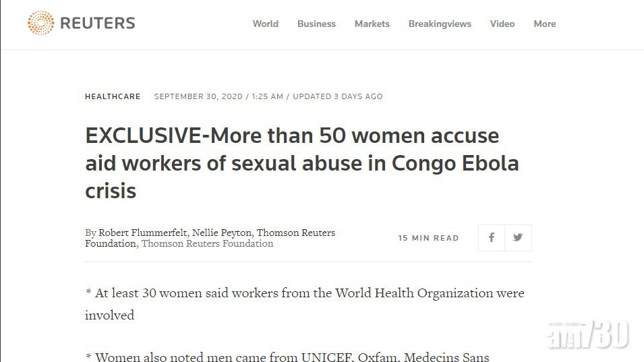Open author Nellie Peyton's page
Image resolution: width=644 pixels, height=362 pixels.
pyautogui.click(x=222, y=233)
